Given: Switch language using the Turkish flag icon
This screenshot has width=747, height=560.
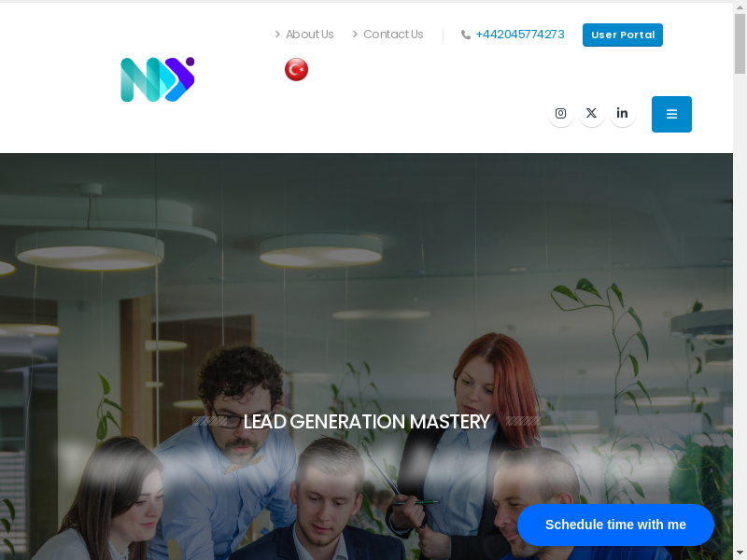Looking at the screenshot, I should (x=296, y=69).
